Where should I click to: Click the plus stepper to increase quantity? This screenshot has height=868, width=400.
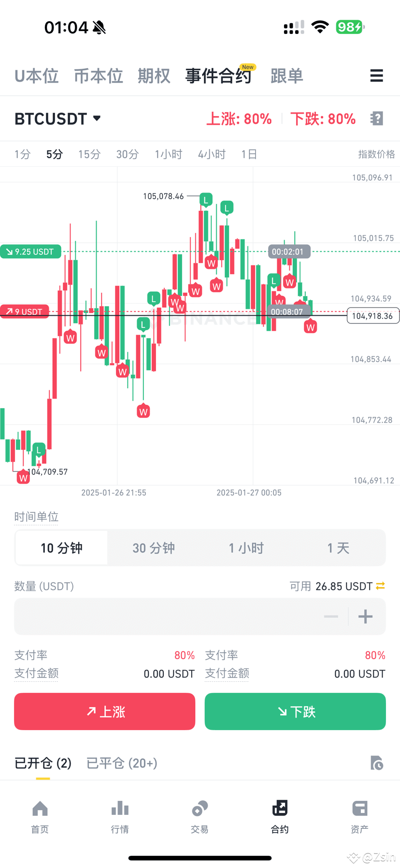(x=365, y=616)
